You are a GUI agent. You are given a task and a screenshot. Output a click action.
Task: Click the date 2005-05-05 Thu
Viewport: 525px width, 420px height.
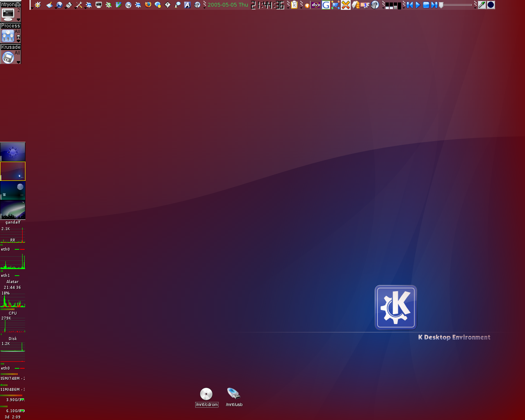point(228,5)
